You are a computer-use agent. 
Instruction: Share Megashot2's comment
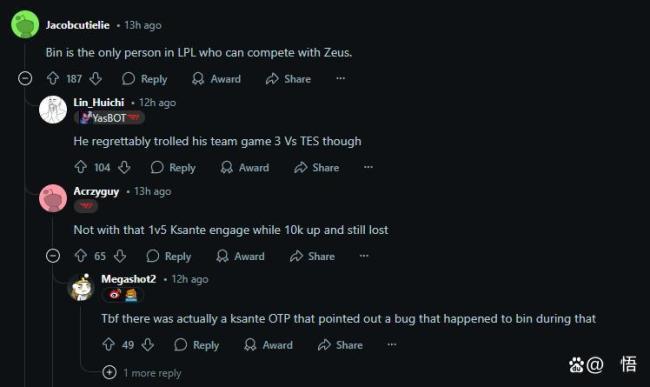pos(340,345)
